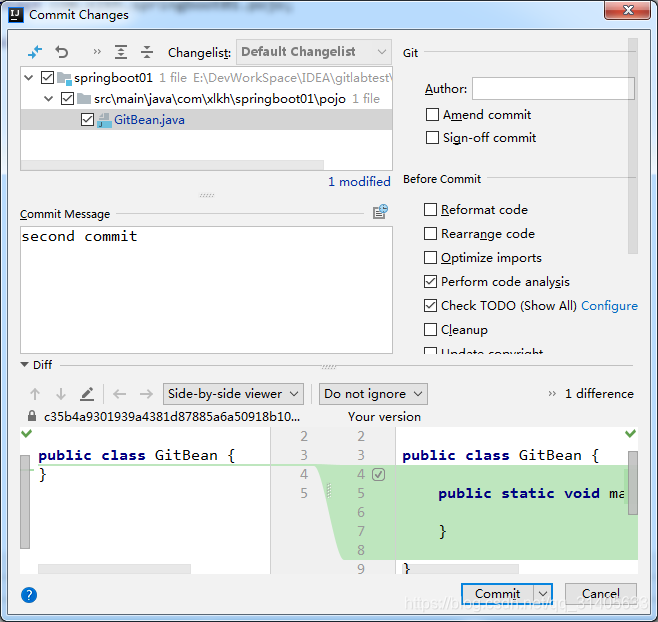The image size is (658, 622).
Task: Click the left arrow compare previous file icon
Action: pos(120,394)
